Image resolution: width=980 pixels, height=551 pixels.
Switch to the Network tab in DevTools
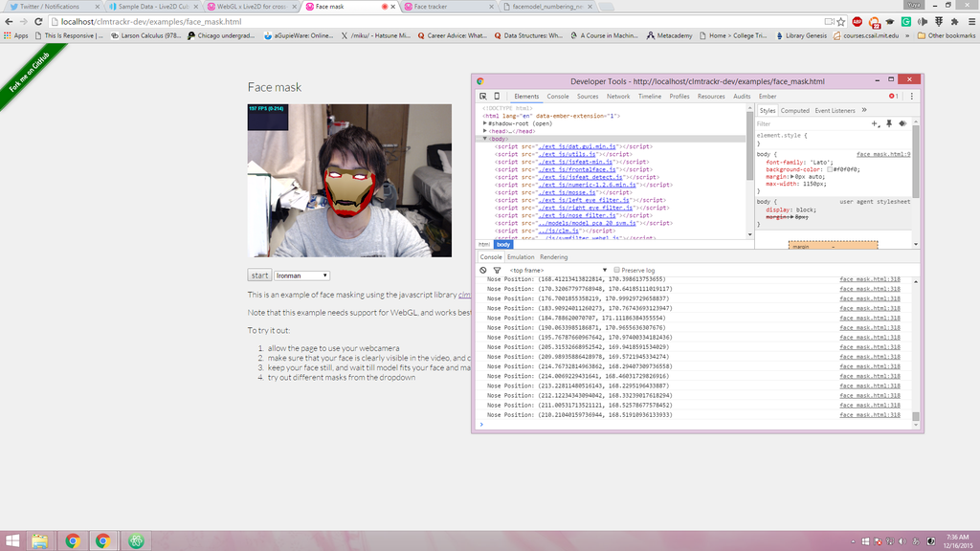click(x=618, y=97)
